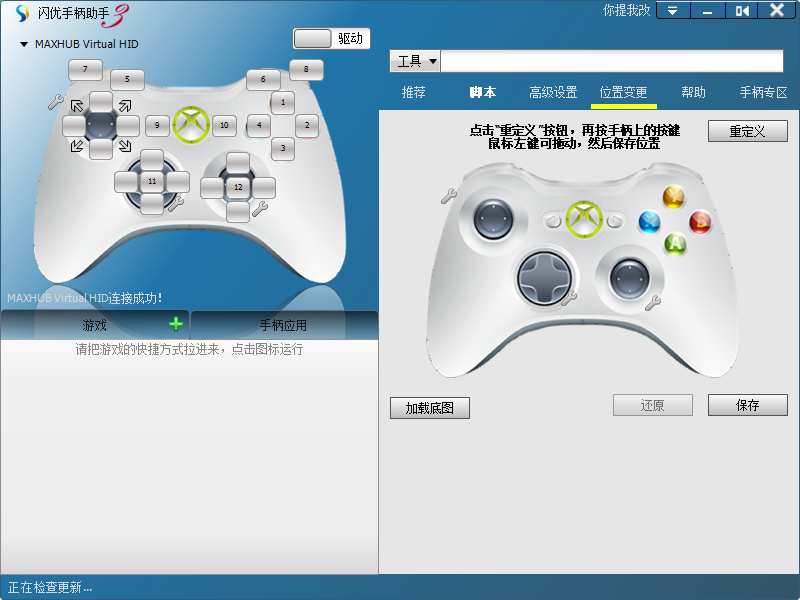This screenshot has height=600, width=800.
Task: Switch to the 推荐 tab
Action: click(x=413, y=92)
